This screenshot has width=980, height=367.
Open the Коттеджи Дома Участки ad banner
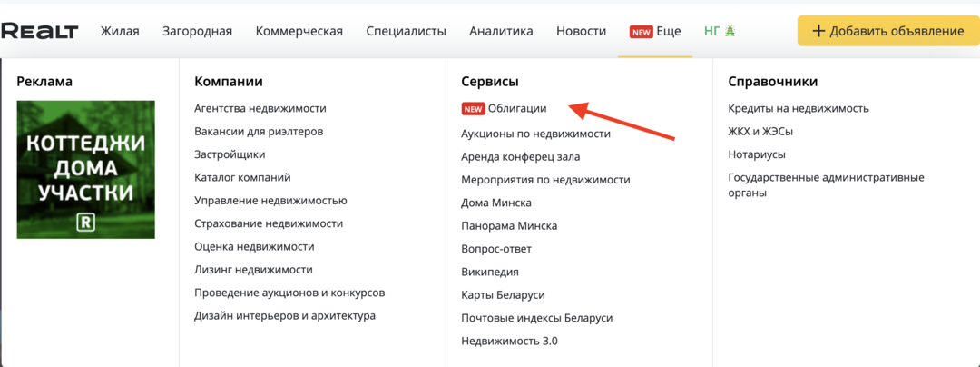pos(86,169)
